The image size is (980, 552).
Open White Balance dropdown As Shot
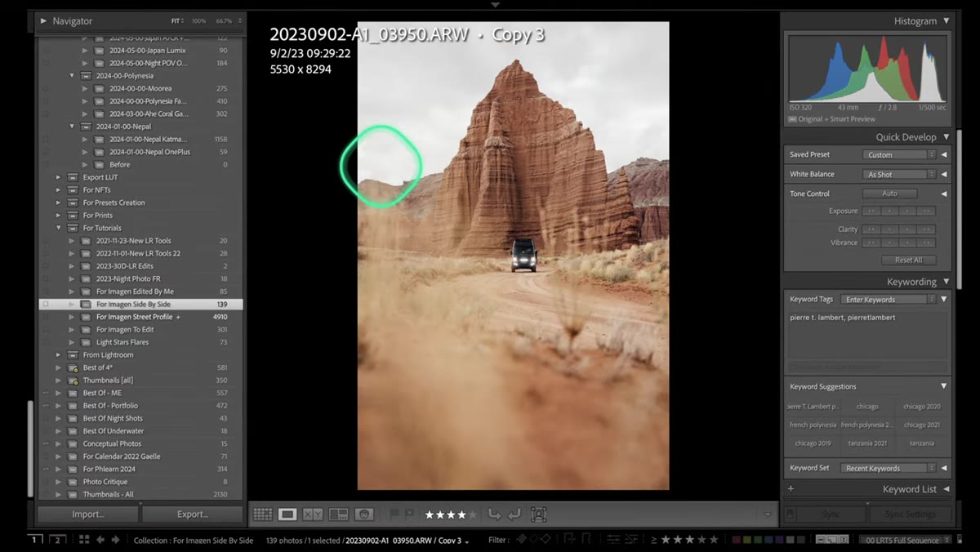pos(899,174)
